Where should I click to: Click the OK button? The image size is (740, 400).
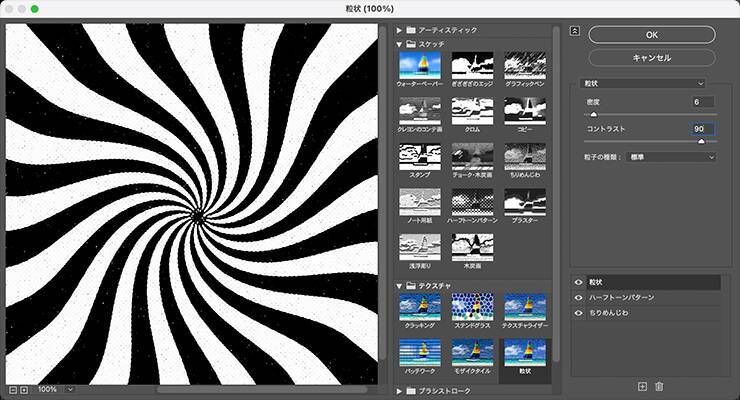tap(651, 34)
